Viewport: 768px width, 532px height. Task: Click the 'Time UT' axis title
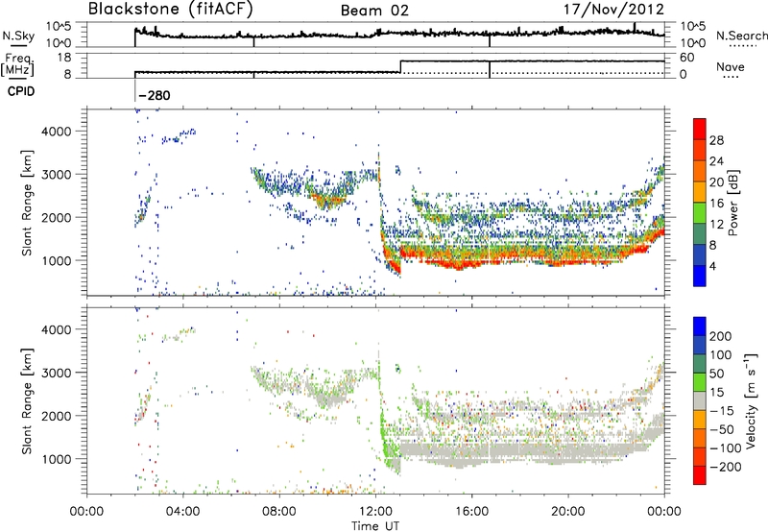[x=375, y=526]
